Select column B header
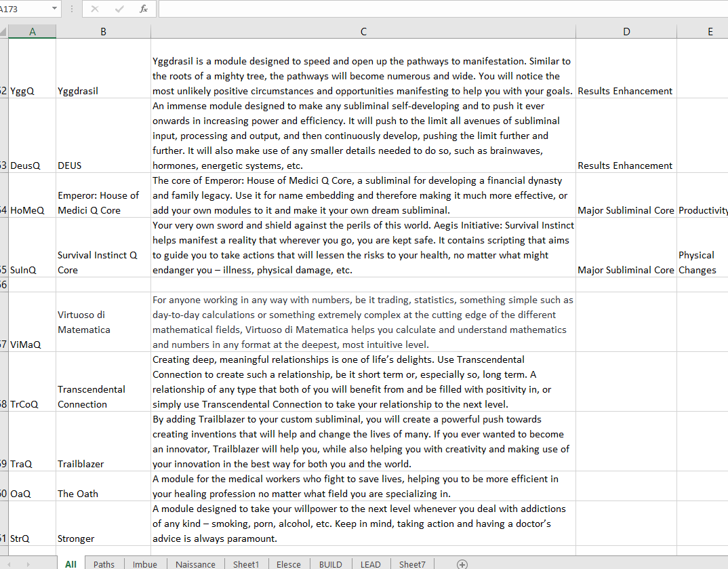Screen dimensions: 728x569 pos(103,32)
